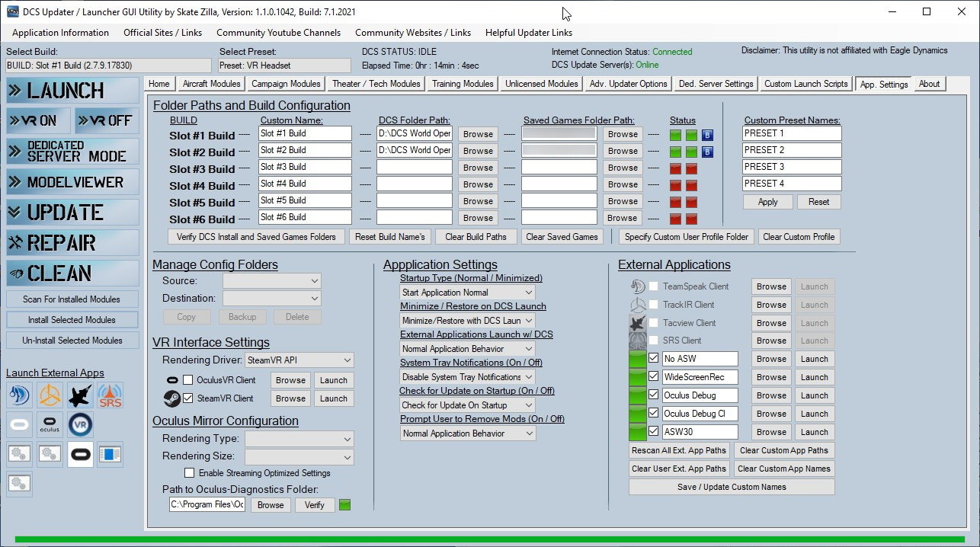Viewport: 980px width, 547px height.
Task: Launch TrackIR from the Launch External Apps icons
Action: (50, 395)
